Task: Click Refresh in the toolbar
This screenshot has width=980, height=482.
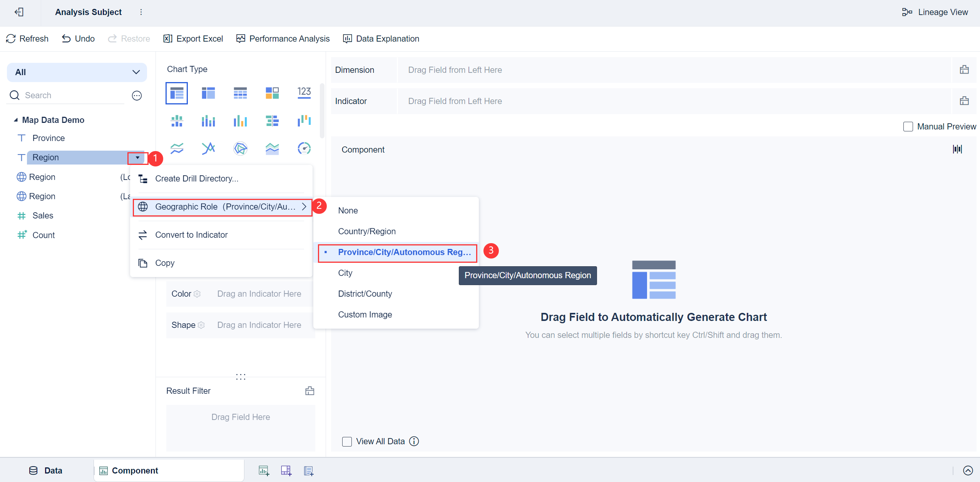Action: click(x=27, y=39)
